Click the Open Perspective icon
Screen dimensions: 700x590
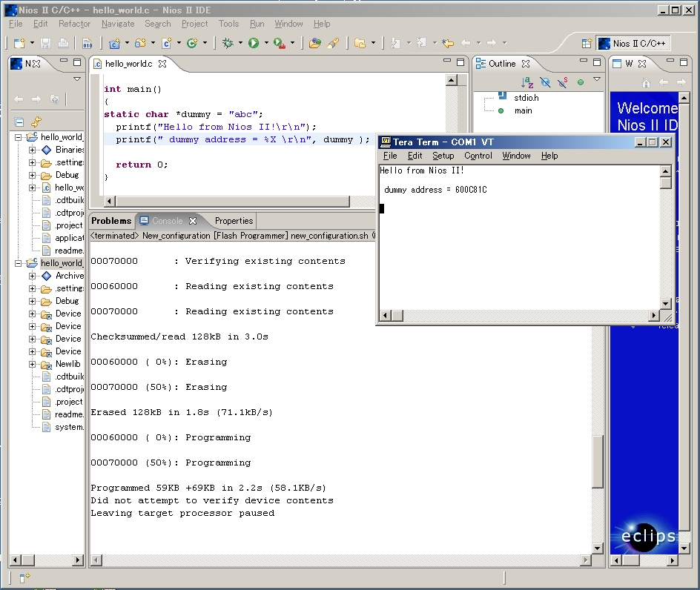[x=587, y=44]
